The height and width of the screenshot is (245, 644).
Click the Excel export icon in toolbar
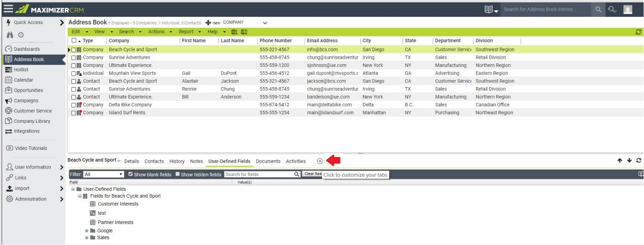pos(234,32)
